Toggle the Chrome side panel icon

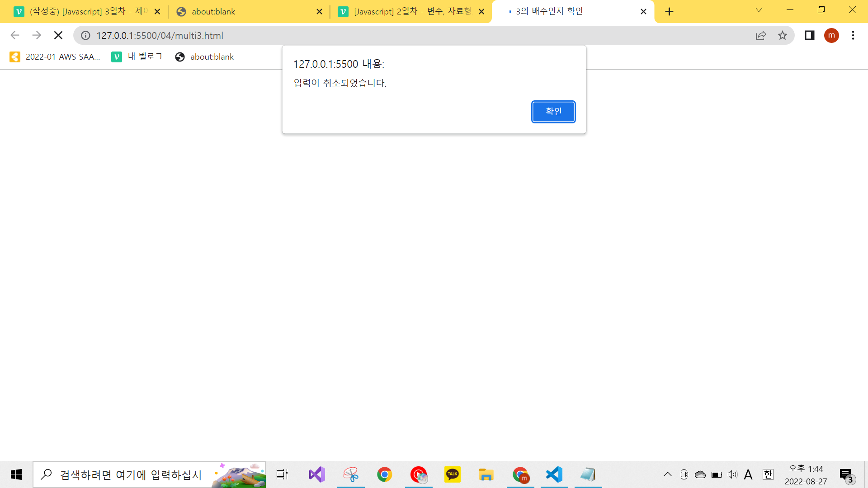pos(809,35)
